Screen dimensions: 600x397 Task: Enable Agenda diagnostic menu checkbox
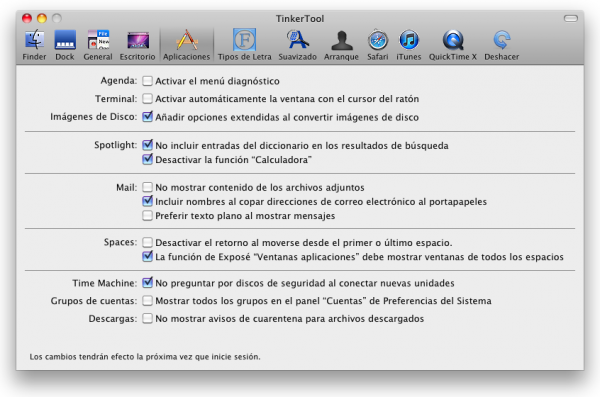point(147,81)
